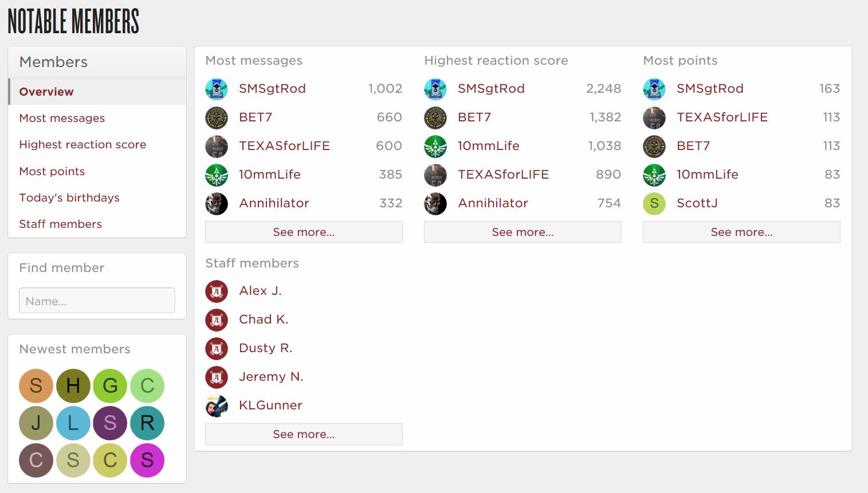Open Staff members in the sidebar
The width and height of the screenshot is (868, 493).
(60, 224)
